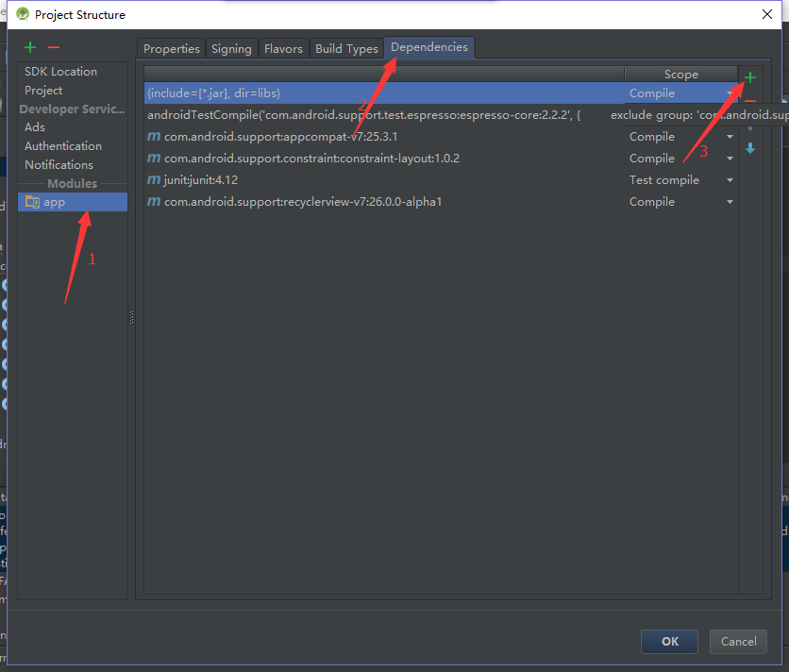Image resolution: width=789 pixels, height=672 pixels.
Task: Select the app module
Action: coord(73,202)
